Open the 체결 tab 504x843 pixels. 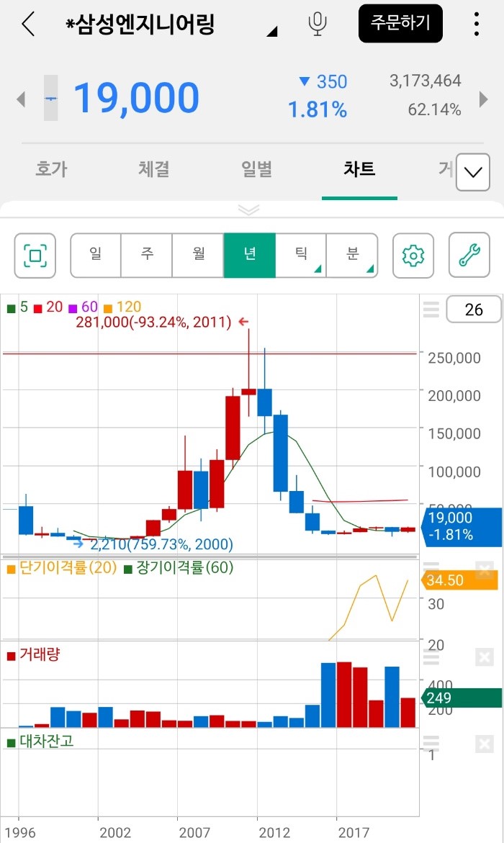[154, 168]
